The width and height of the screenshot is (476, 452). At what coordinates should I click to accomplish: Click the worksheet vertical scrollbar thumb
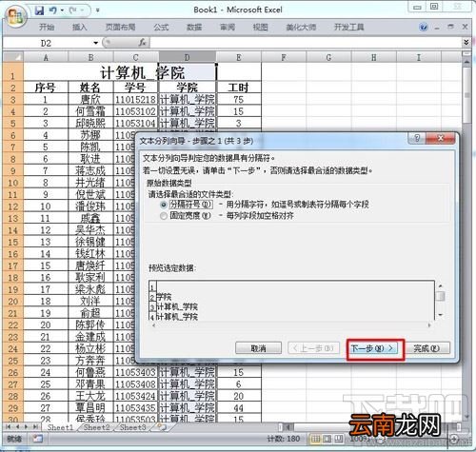tap(466, 95)
